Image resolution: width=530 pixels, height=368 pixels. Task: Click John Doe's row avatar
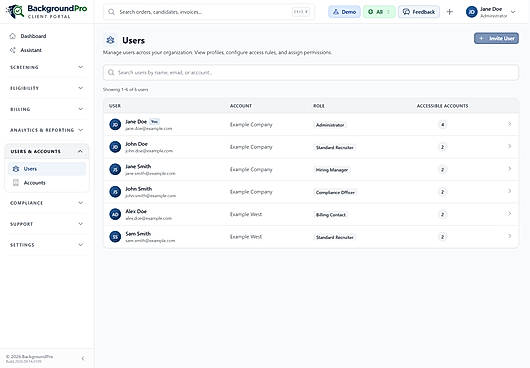click(x=115, y=147)
